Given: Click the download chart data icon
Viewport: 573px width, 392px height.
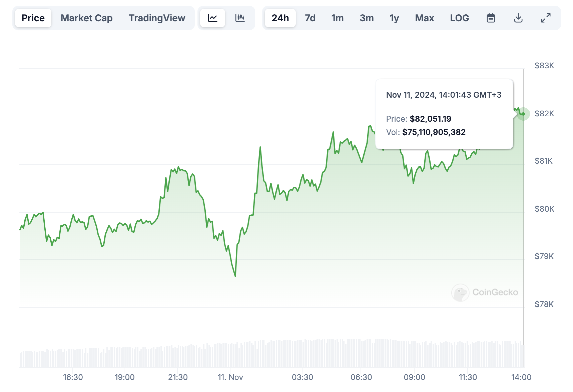Looking at the screenshot, I should (x=518, y=18).
